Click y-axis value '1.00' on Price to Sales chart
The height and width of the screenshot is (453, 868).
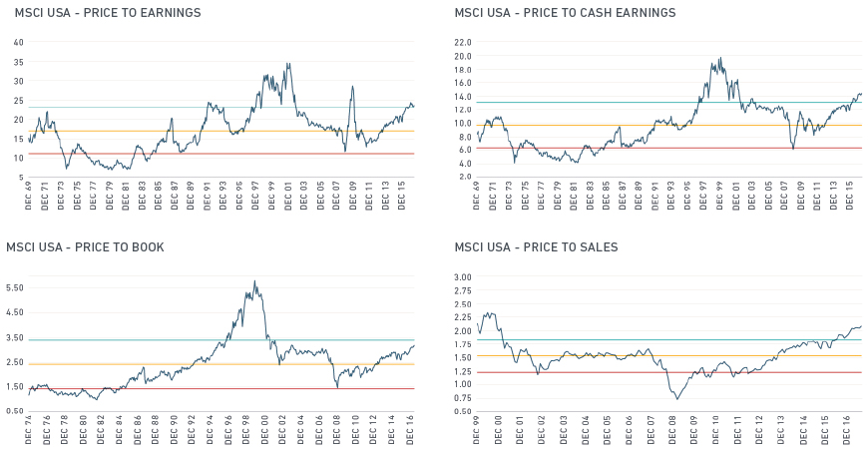click(x=462, y=384)
